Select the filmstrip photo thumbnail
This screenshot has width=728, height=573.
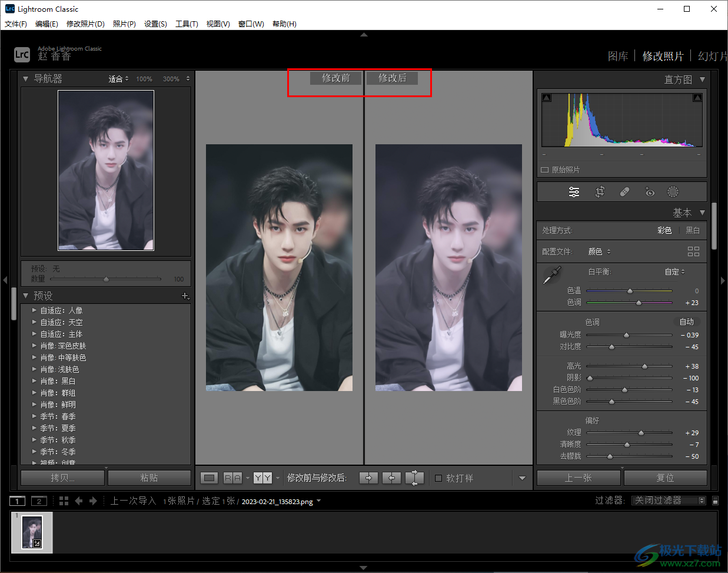point(32,532)
